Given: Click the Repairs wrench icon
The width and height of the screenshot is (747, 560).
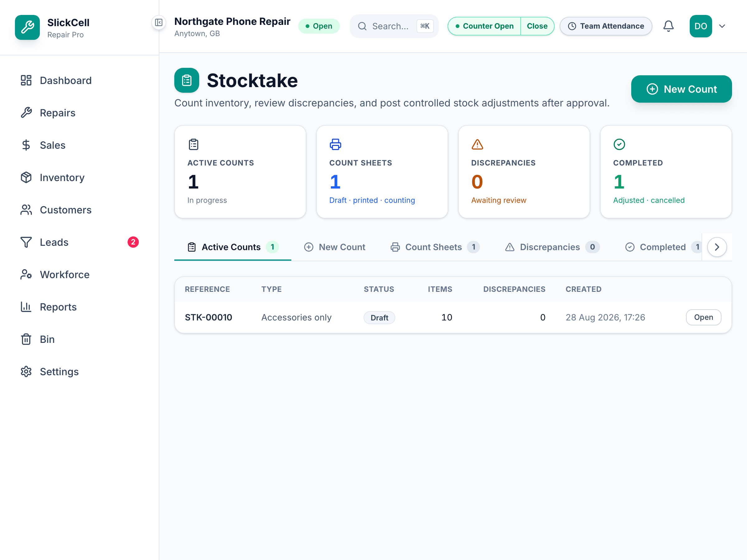Looking at the screenshot, I should [26, 113].
